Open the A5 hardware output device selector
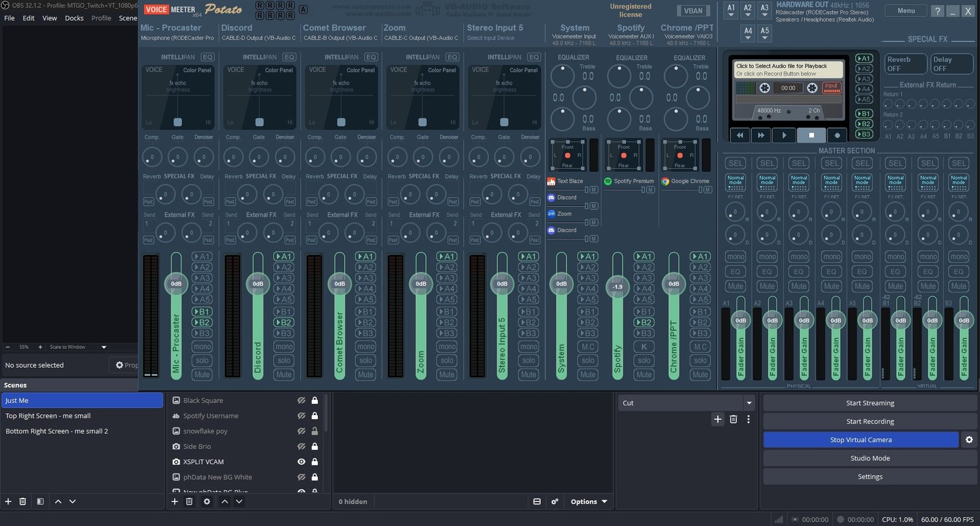The height and width of the screenshot is (526, 980). [x=764, y=33]
